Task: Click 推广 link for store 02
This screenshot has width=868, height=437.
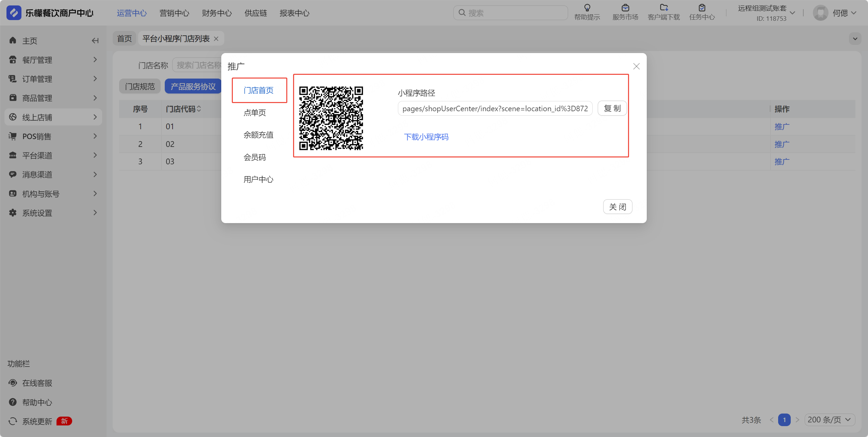Action: [782, 144]
